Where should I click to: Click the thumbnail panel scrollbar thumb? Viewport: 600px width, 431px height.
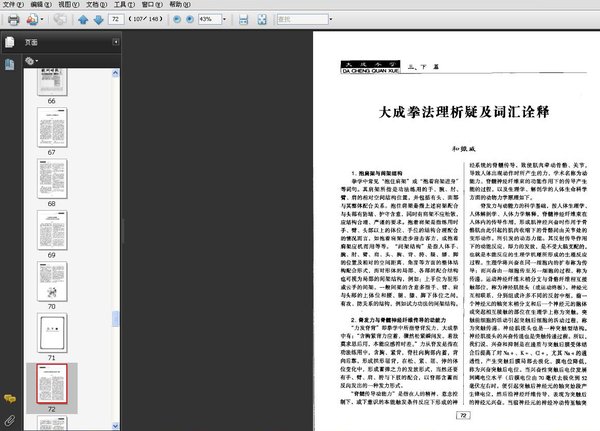(116, 319)
